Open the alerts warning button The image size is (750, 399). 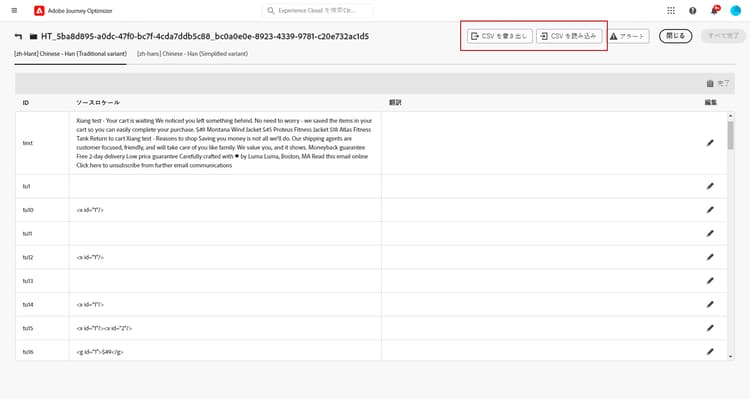pyautogui.click(x=628, y=36)
